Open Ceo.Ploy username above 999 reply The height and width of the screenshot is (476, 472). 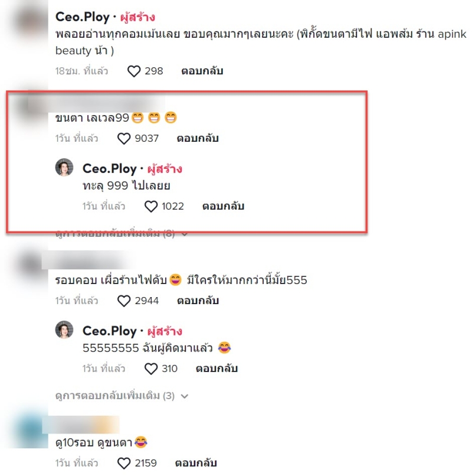110,168
